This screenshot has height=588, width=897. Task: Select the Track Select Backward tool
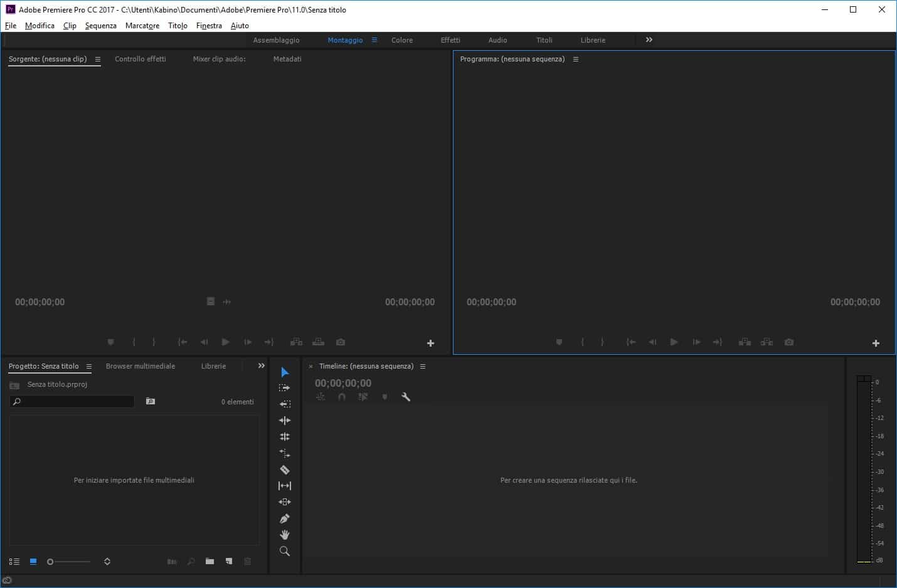click(285, 404)
